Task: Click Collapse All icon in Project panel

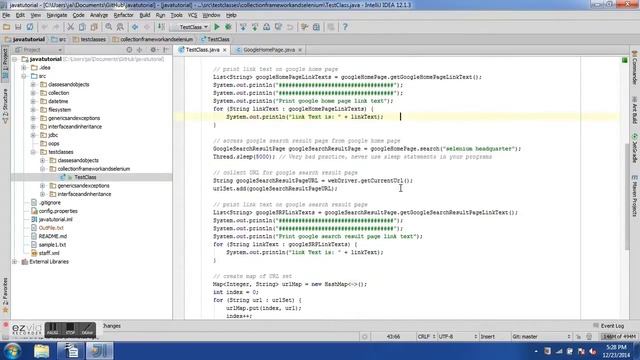Action: click(x=140, y=50)
